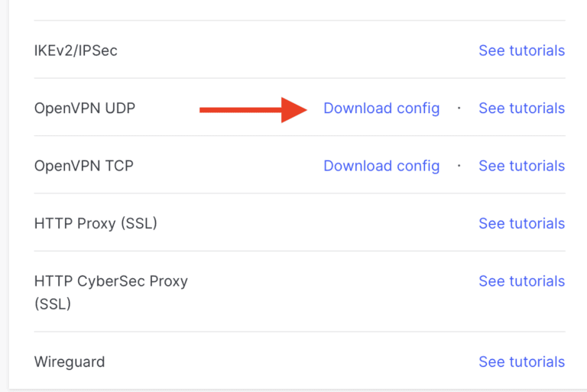Click the OpenVPN TCP row label

84,166
